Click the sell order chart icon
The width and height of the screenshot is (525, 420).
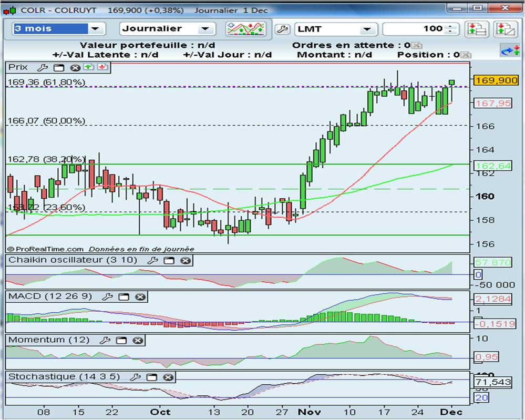click(x=505, y=29)
